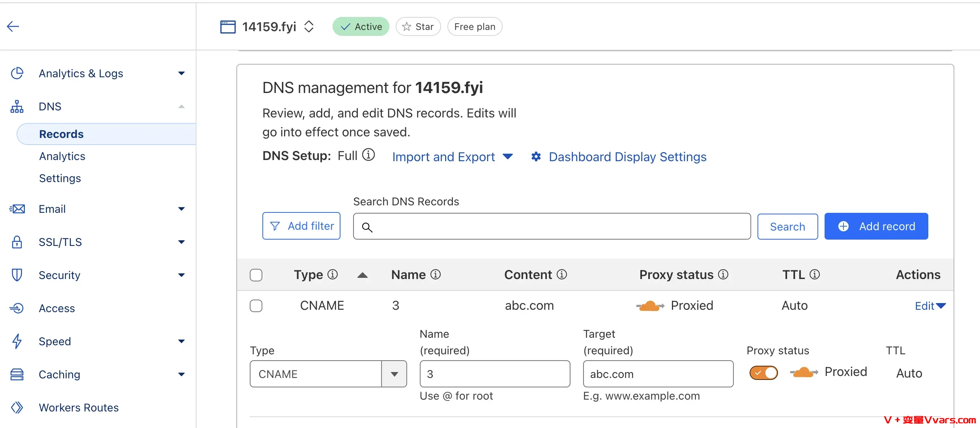Click the Analytics & Logs pie chart icon

pos(17,73)
